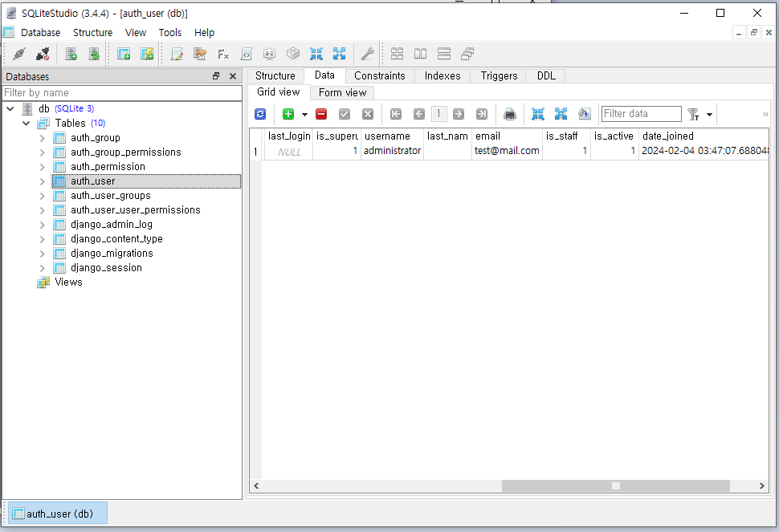Click the date_joined column header
The image size is (779, 532).
pyautogui.click(x=704, y=136)
